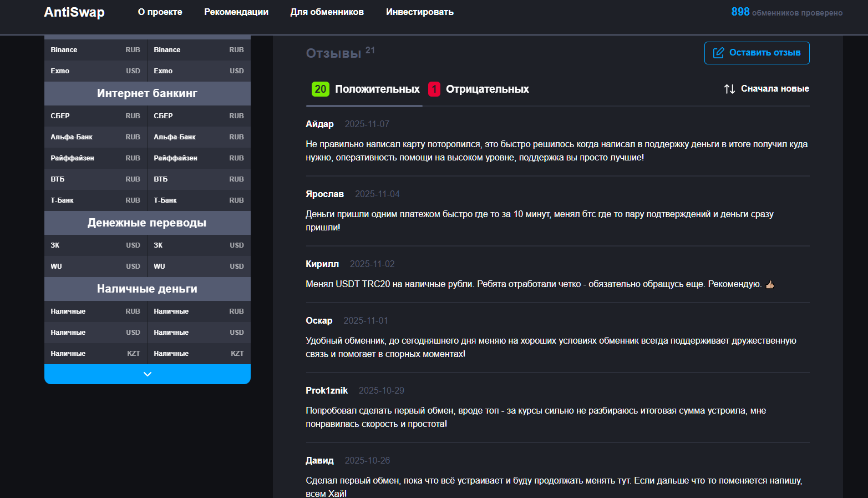Select left WU USD transfer option
This screenshot has width=868, height=498.
pos(95,266)
